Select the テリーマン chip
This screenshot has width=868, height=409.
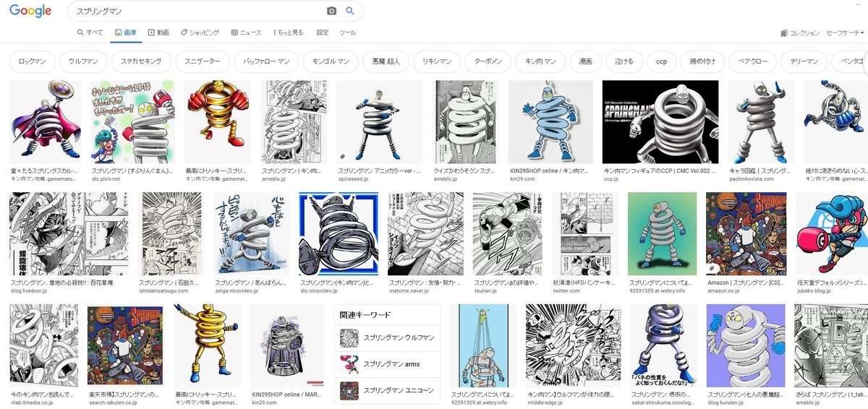pyautogui.click(x=804, y=61)
